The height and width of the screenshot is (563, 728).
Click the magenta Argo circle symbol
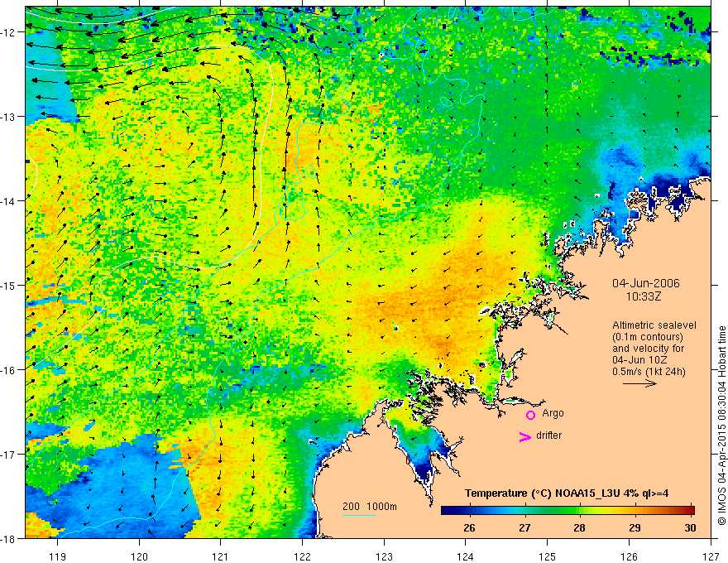point(530,415)
